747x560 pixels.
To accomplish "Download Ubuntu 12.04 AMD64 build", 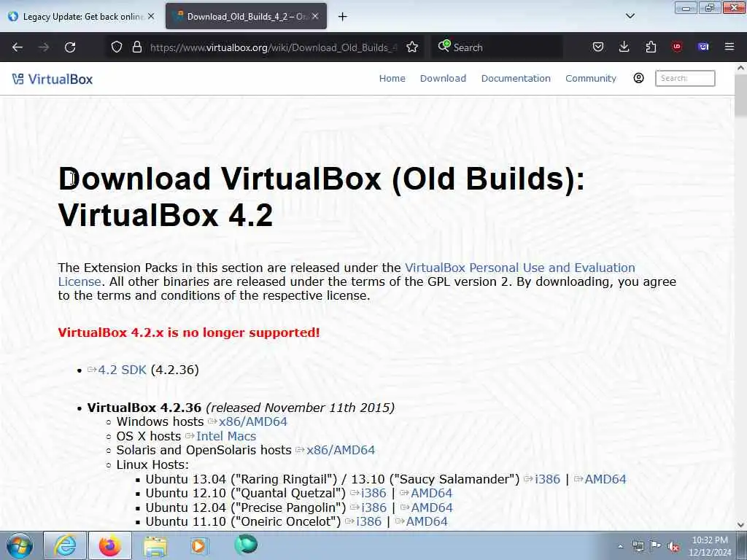I will [432, 507].
